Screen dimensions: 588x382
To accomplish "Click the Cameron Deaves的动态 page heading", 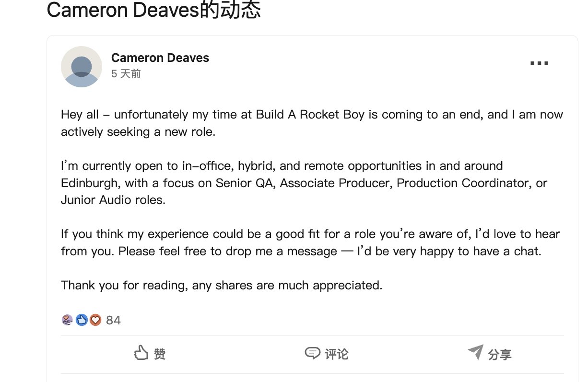I will [x=153, y=10].
